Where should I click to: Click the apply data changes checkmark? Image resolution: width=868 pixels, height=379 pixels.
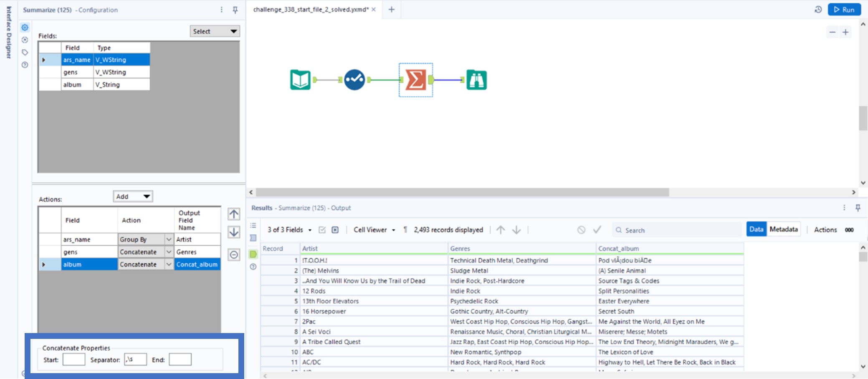coord(597,230)
